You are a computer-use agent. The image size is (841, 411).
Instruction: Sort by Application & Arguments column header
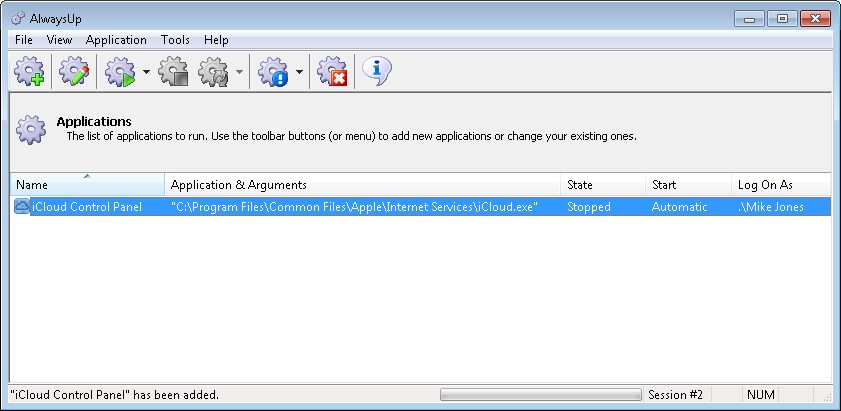pos(363,185)
